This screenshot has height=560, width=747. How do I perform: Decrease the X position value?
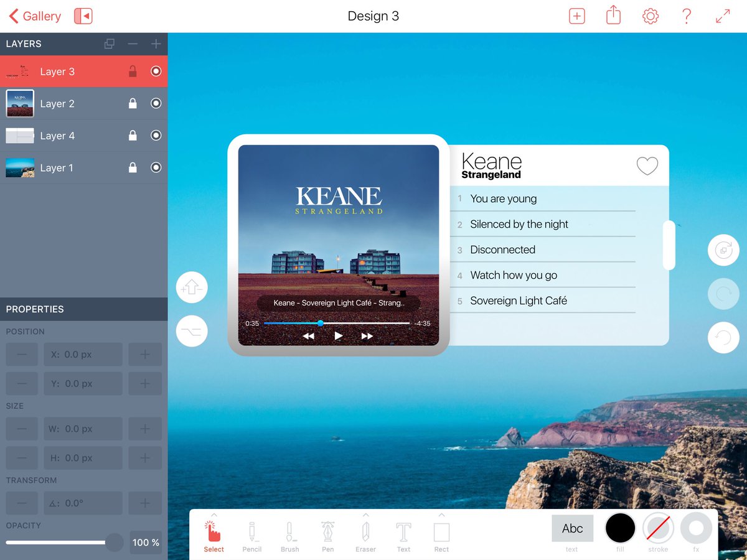pyautogui.click(x=22, y=354)
